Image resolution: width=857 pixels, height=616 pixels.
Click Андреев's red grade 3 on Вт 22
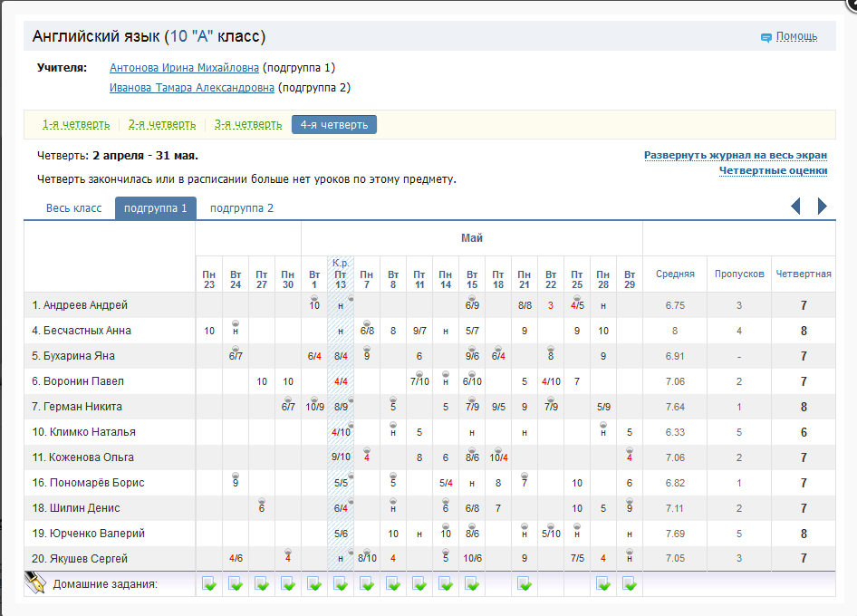(x=551, y=305)
